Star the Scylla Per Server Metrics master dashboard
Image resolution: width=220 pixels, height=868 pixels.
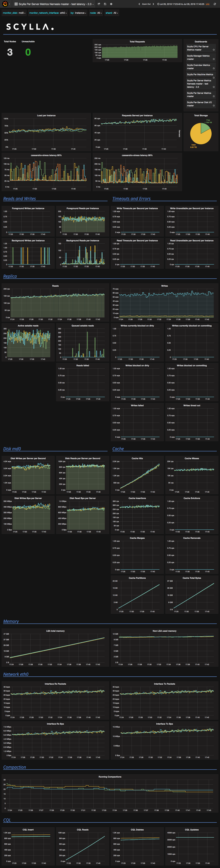[214, 96]
